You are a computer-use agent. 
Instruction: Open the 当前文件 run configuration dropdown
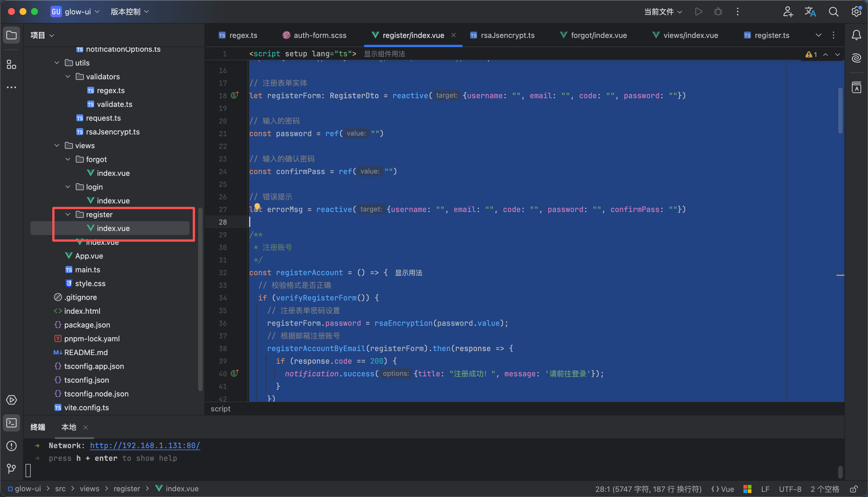[x=663, y=11]
